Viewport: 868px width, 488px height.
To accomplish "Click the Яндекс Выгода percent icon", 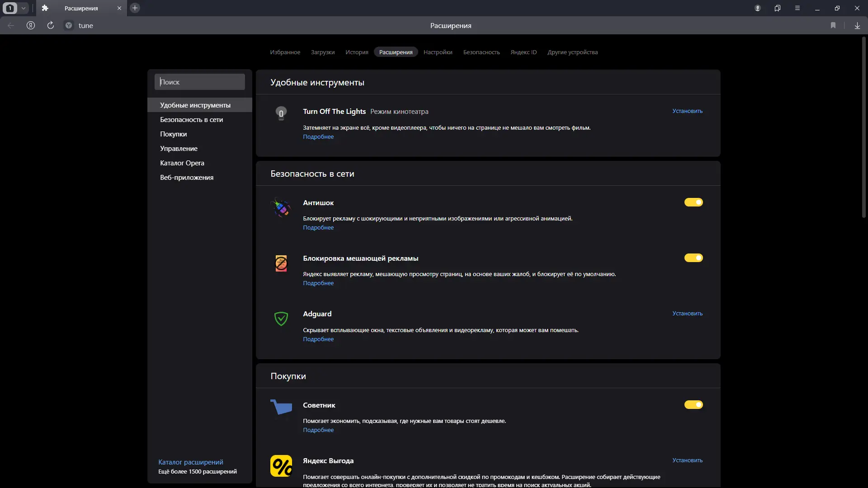I will coord(281,466).
